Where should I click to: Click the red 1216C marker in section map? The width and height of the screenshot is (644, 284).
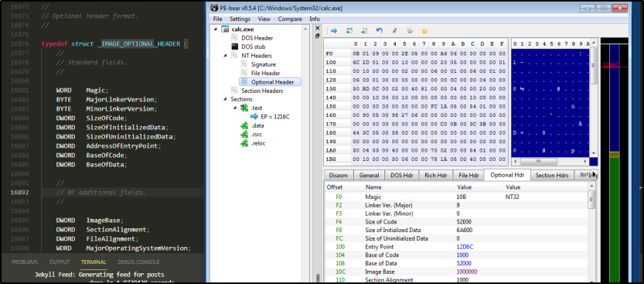(611, 65)
